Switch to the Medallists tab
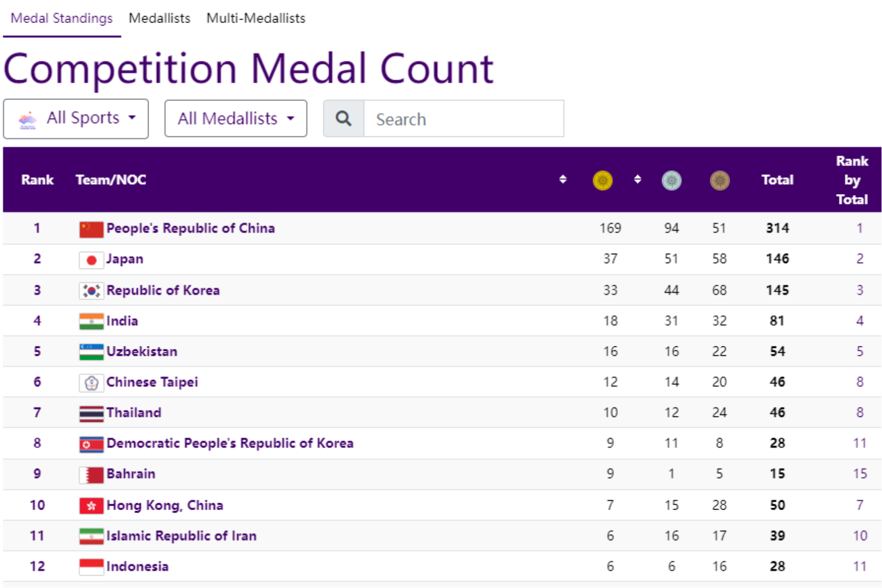The image size is (882, 588). [159, 18]
